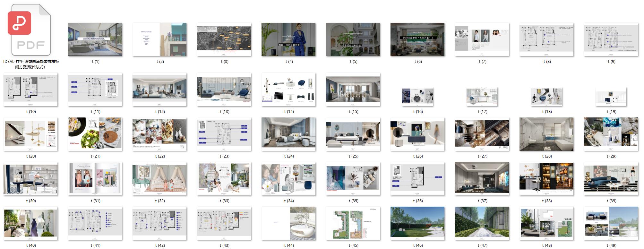Click the file name label t (49)
The image size is (644, 249).
[611, 245]
